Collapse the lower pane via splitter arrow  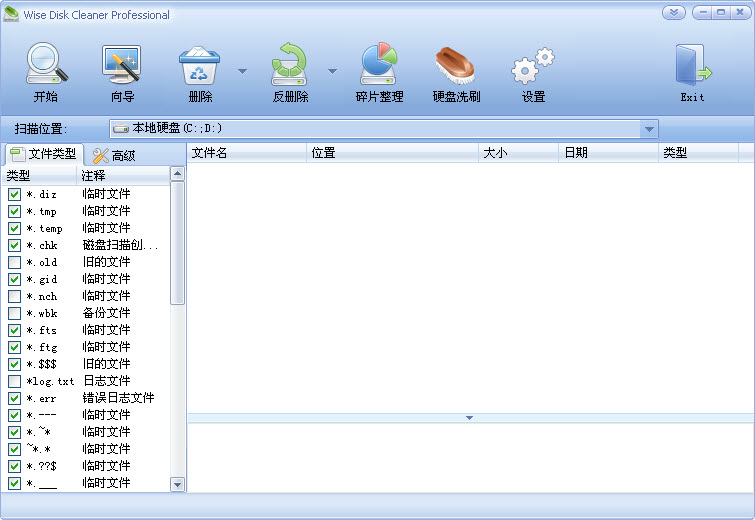pos(469,418)
